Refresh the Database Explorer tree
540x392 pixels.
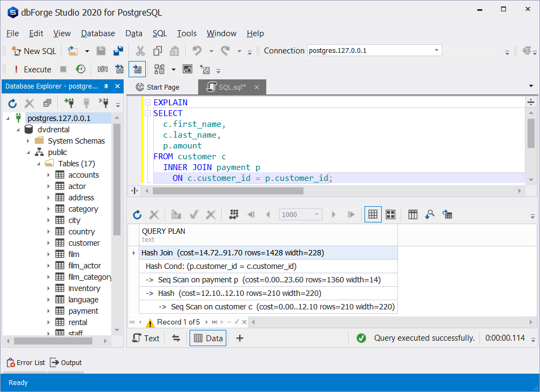(x=12, y=103)
